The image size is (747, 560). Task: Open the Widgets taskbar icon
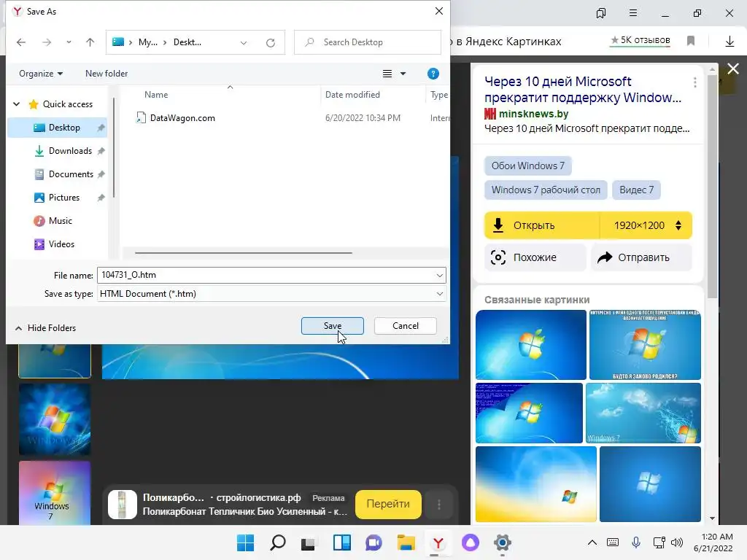[x=341, y=542]
